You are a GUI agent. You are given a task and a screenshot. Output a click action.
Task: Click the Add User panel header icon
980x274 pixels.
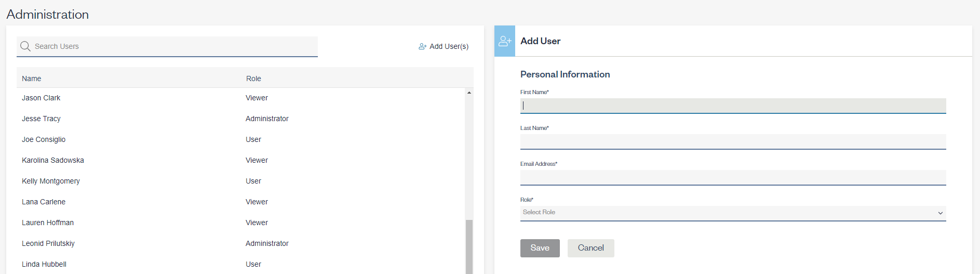[505, 41]
